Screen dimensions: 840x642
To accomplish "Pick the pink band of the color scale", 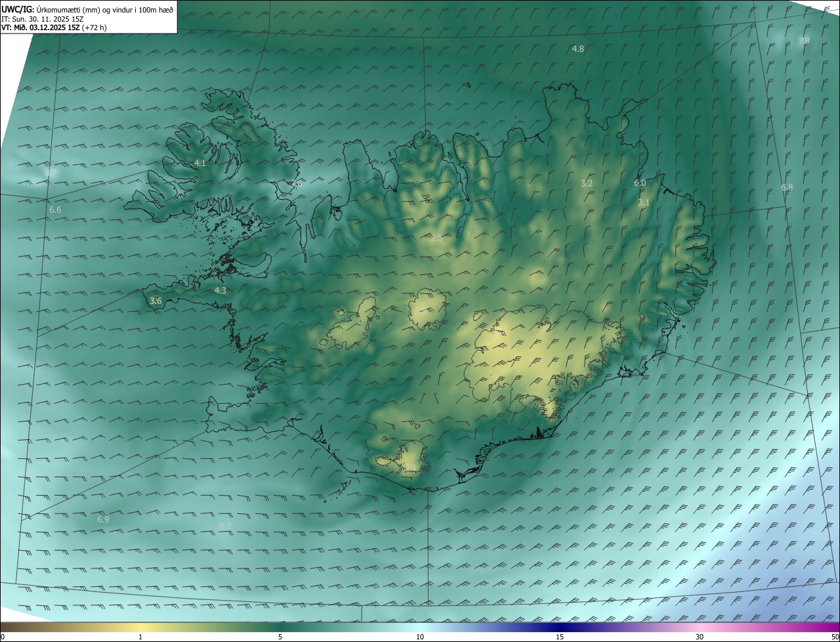I will pos(700,627).
